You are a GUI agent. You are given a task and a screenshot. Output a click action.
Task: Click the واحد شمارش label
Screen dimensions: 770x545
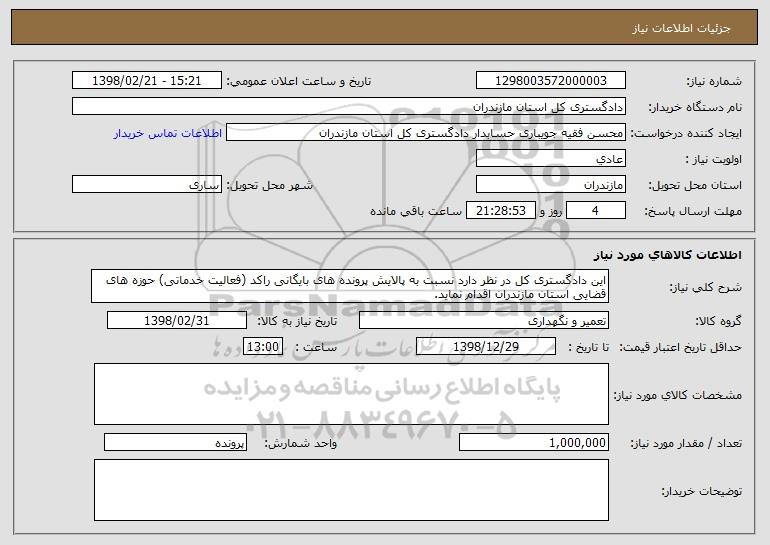301,443
